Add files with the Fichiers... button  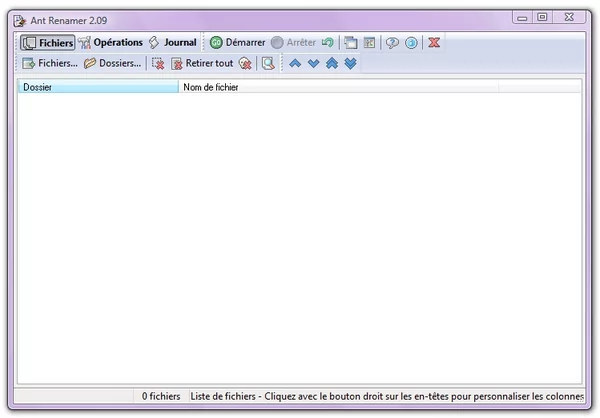pos(50,63)
